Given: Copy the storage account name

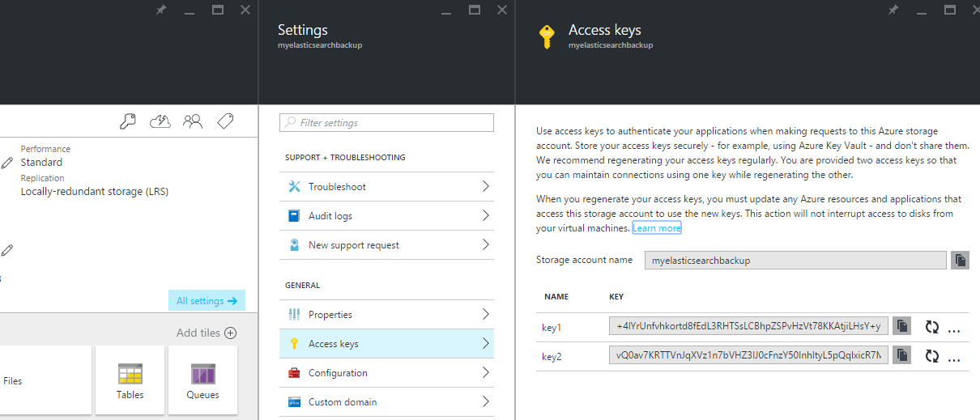Looking at the screenshot, I should click(x=960, y=261).
